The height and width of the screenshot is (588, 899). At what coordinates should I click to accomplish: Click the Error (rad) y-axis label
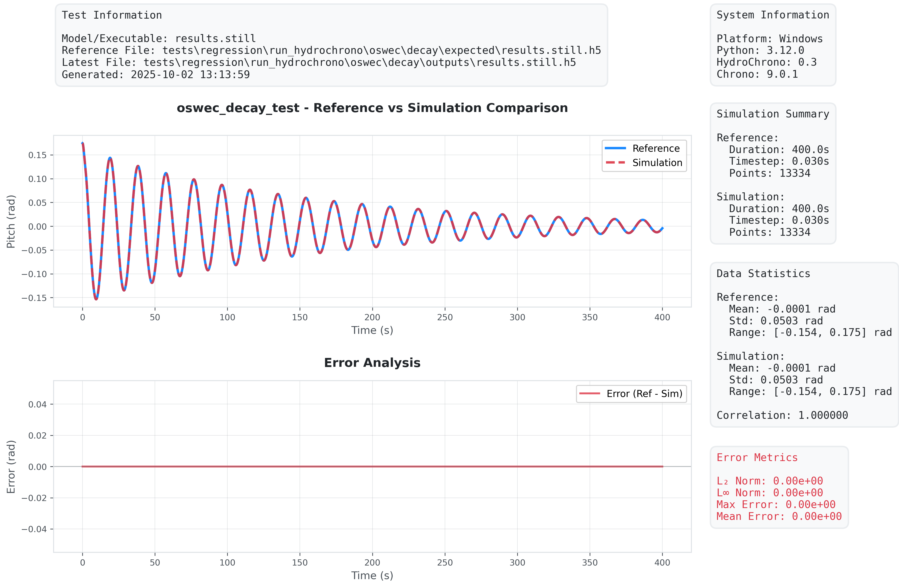[x=11, y=466]
